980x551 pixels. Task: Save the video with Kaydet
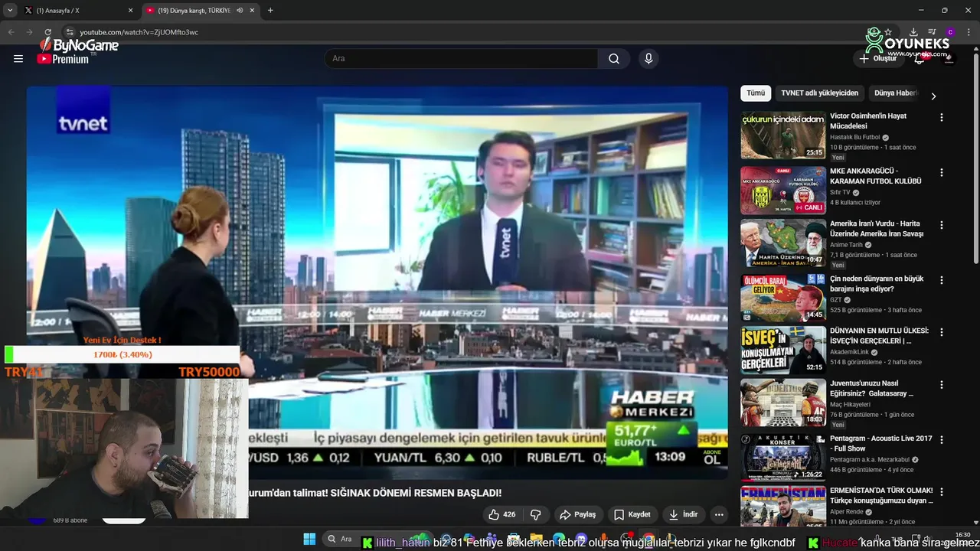632,514
